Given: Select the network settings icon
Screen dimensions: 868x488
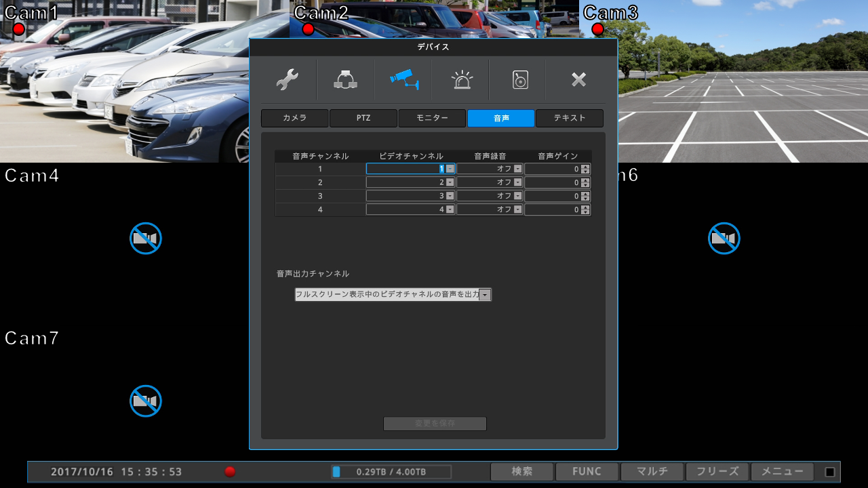Looking at the screenshot, I should (345, 80).
